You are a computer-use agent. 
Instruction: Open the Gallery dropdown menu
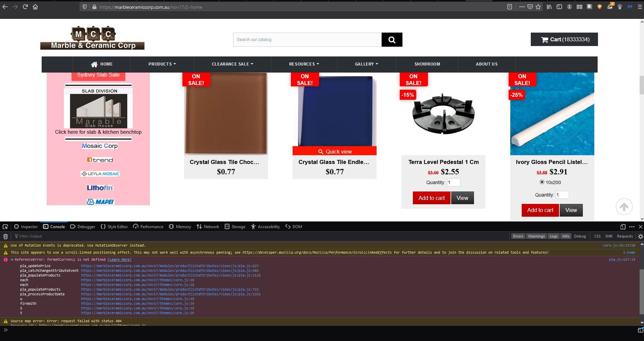pos(367,64)
